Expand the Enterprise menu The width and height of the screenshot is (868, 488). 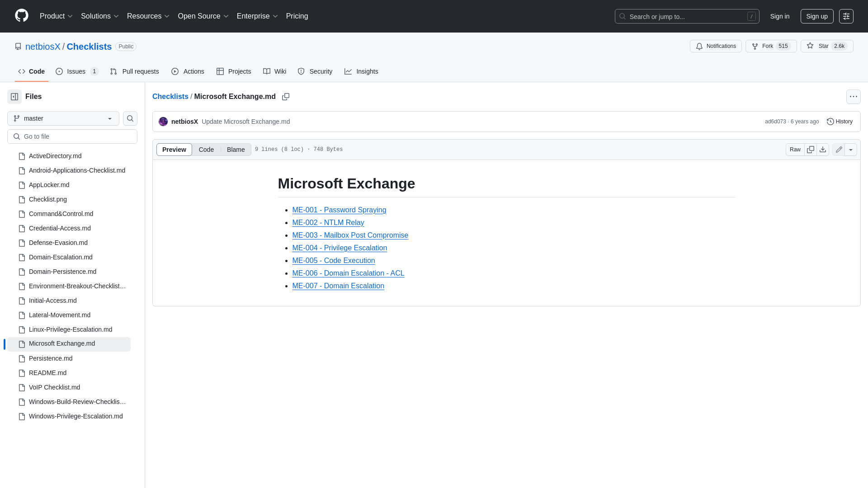257,16
